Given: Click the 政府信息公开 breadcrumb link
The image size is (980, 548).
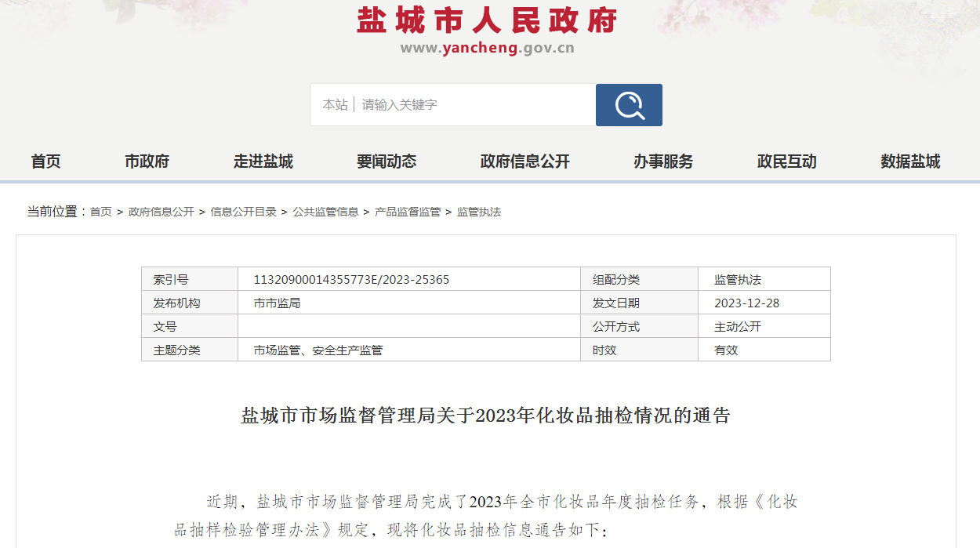Looking at the screenshot, I should [x=162, y=212].
